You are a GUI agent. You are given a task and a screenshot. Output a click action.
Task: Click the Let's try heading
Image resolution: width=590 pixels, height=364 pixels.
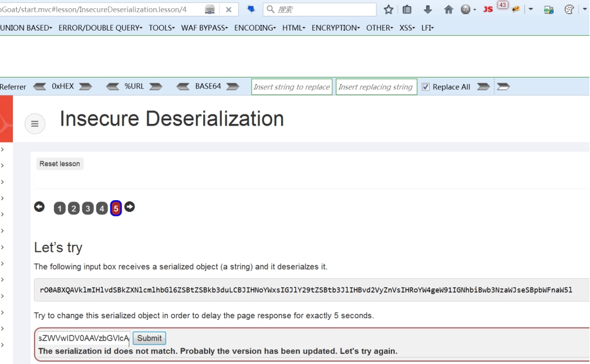tap(58, 247)
